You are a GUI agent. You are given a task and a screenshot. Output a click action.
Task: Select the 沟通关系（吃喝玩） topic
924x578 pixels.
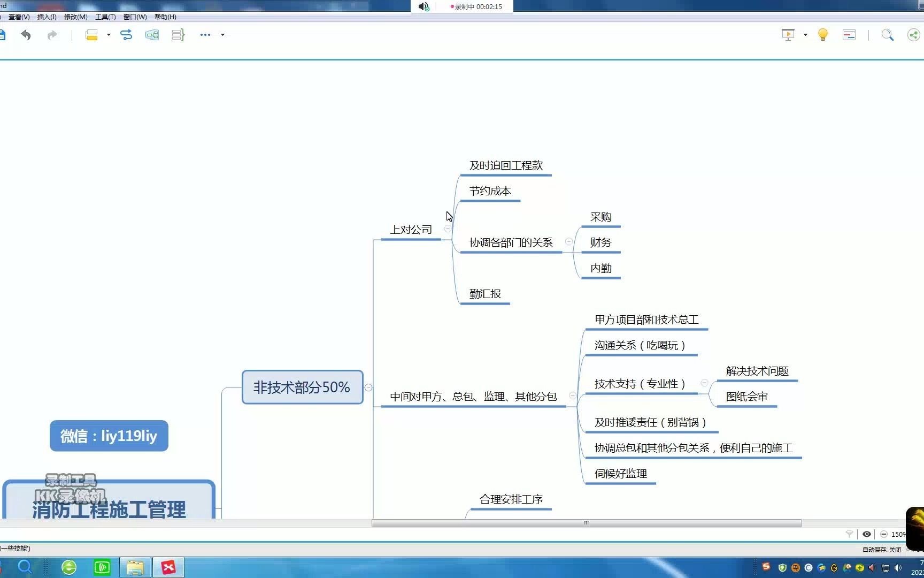pos(641,345)
